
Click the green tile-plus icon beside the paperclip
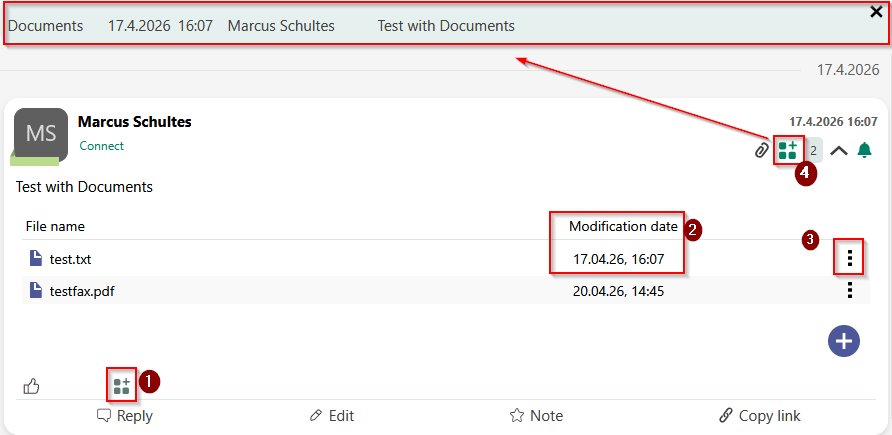[788, 150]
